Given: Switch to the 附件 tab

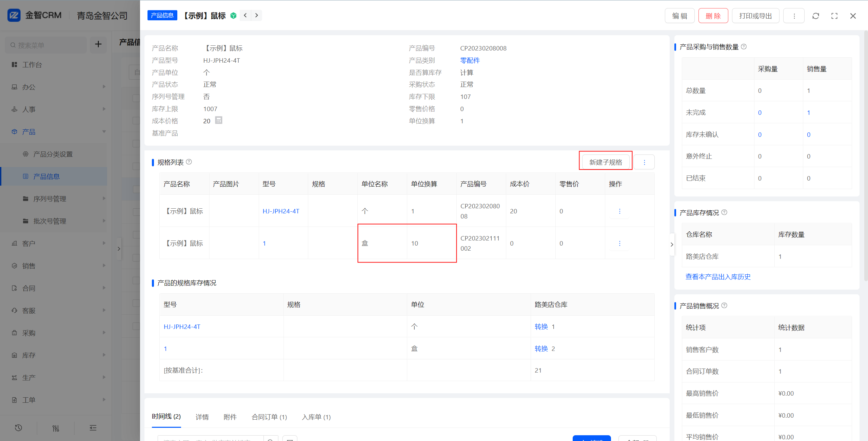Looking at the screenshot, I should tap(230, 417).
